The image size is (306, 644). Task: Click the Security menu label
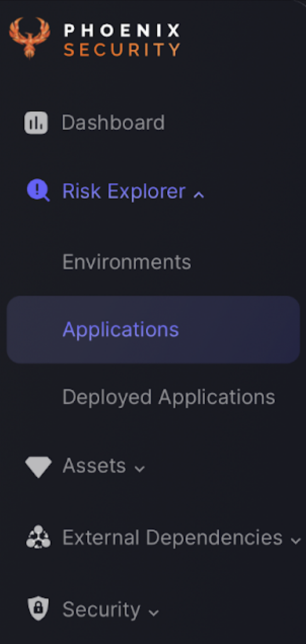(101, 609)
